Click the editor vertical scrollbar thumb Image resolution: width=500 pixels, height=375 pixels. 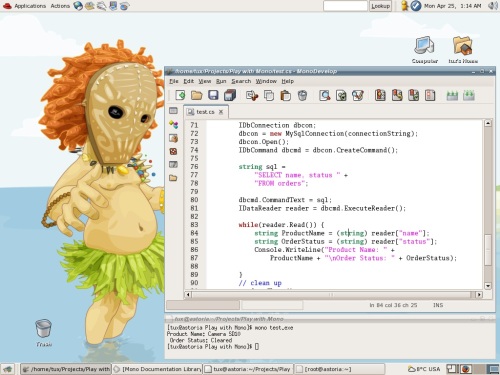pyautogui.click(x=488, y=250)
